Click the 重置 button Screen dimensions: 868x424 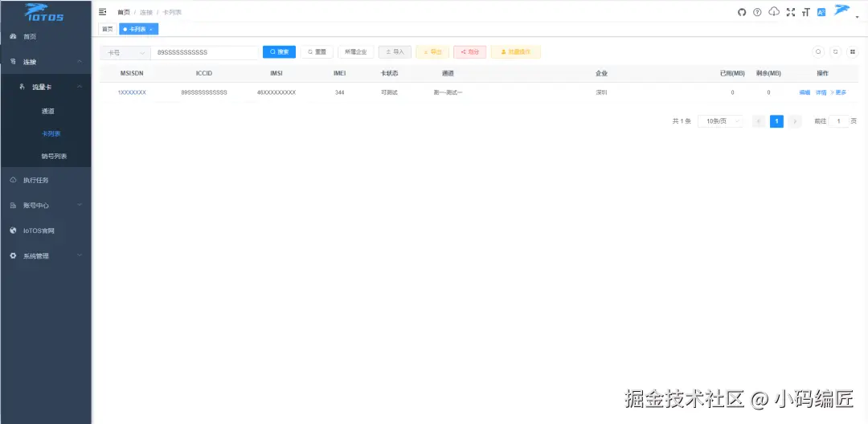pos(317,52)
